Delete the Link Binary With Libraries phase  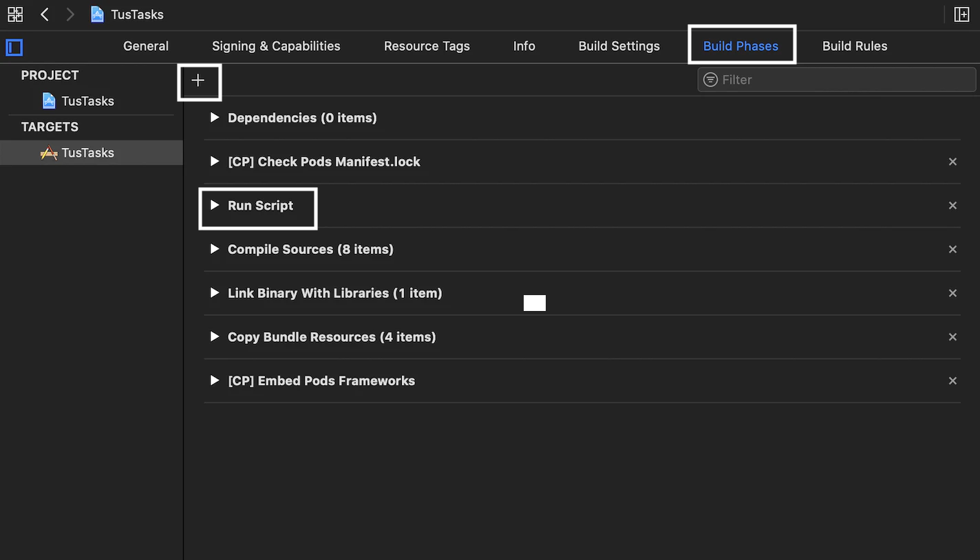click(x=952, y=293)
